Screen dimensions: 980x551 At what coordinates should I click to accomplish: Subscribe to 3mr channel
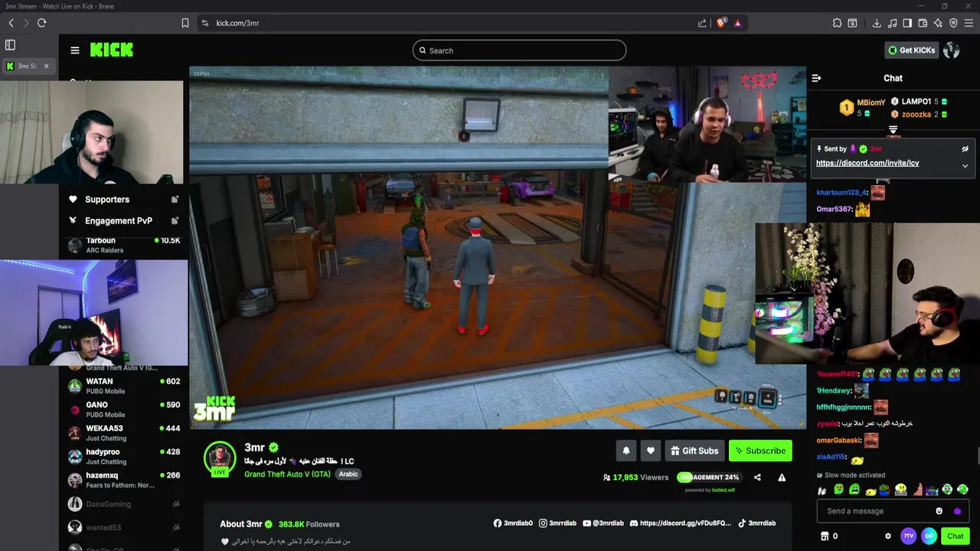click(760, 451)
